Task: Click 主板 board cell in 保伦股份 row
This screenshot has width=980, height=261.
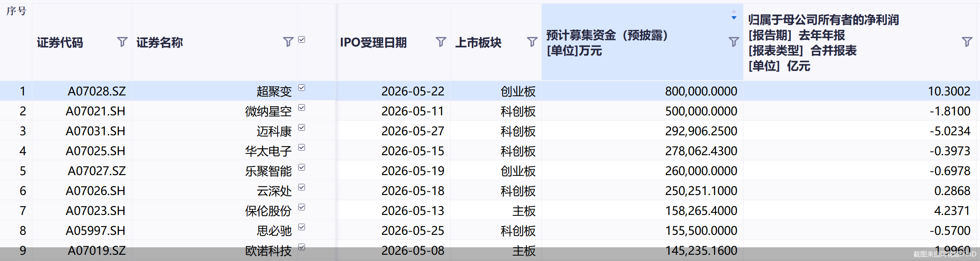Action: coord(524,210)
